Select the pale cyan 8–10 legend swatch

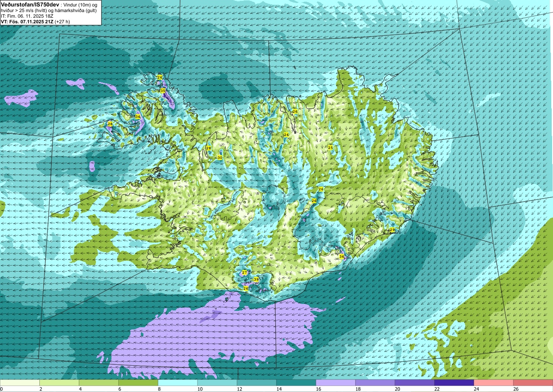[178, 383]
